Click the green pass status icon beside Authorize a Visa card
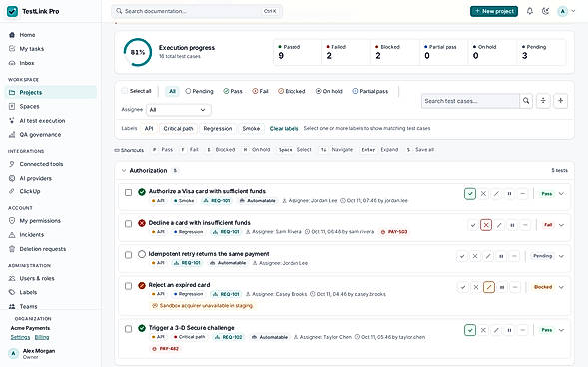The width and height of the screenshot is (588, 367). pos(142,192)
